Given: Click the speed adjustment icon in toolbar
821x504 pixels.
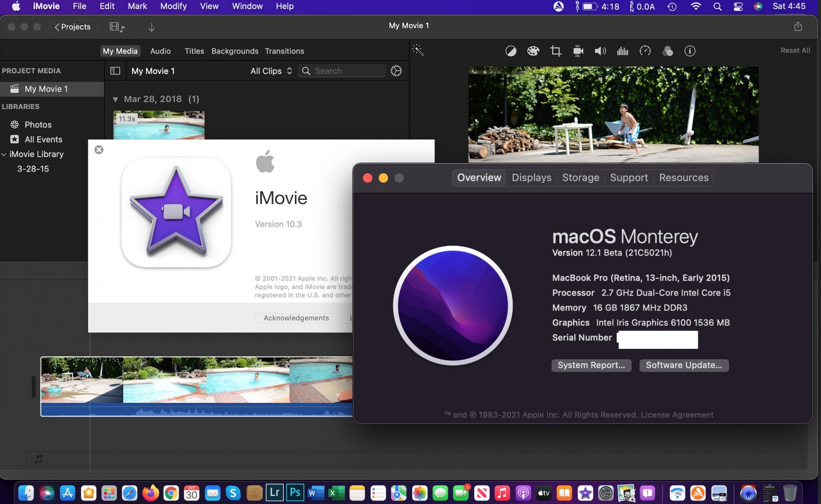Looking at the screenshot, I should tap(644, 51).
